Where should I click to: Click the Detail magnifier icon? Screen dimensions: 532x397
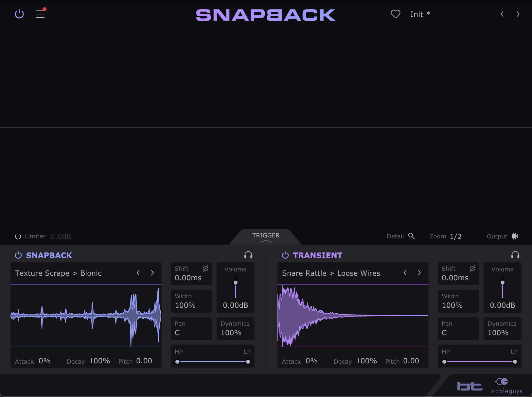[x=412, y=236]
